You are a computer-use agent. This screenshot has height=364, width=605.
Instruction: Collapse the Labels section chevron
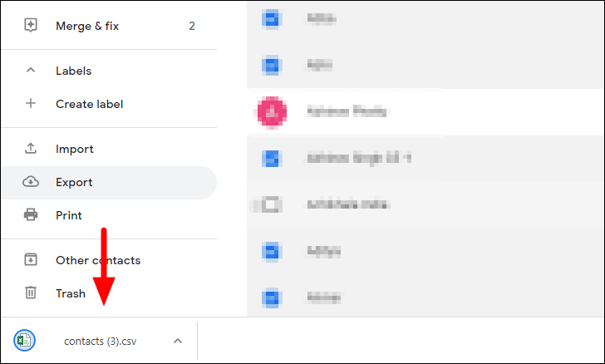[31, 71]
